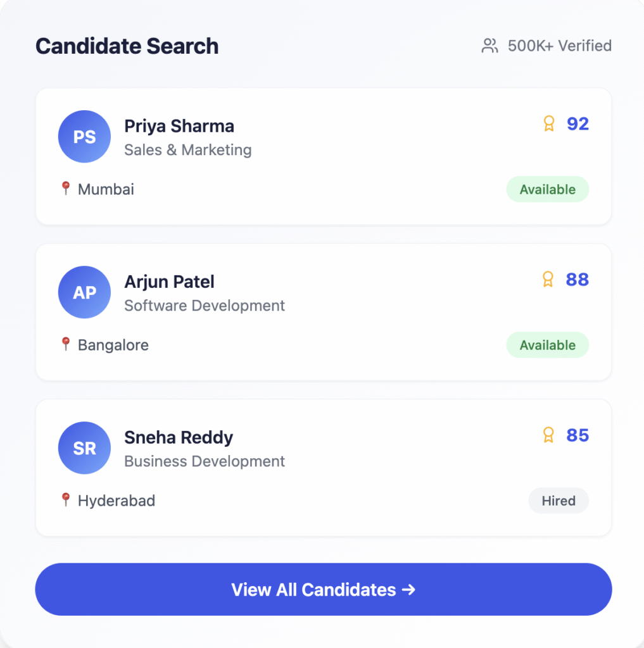The width and height of the screenshot is (644, 648).
Task: Click Sneha Reddy's Hired status badge
Action: 559,501
